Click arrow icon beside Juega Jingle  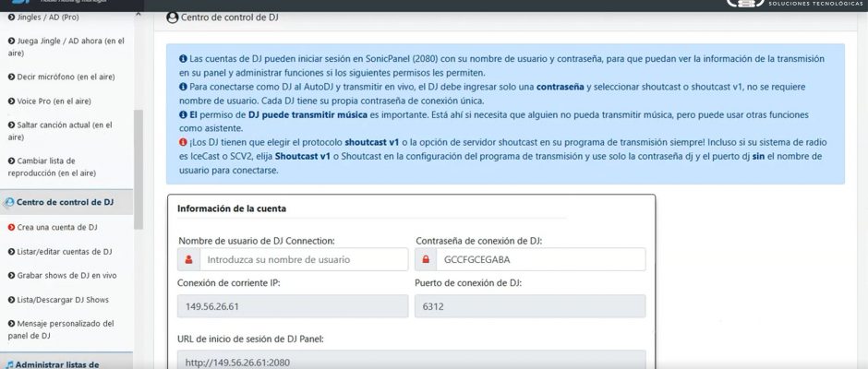[12, 41]
